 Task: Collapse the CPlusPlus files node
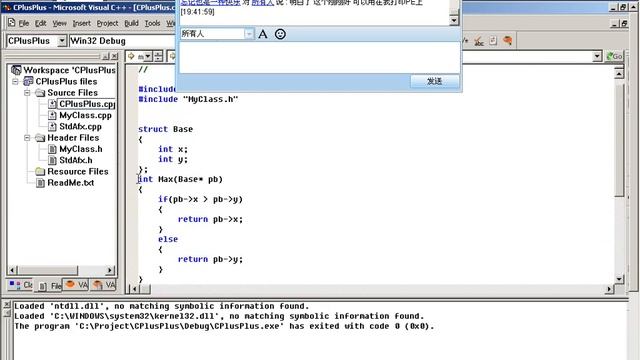16,82
